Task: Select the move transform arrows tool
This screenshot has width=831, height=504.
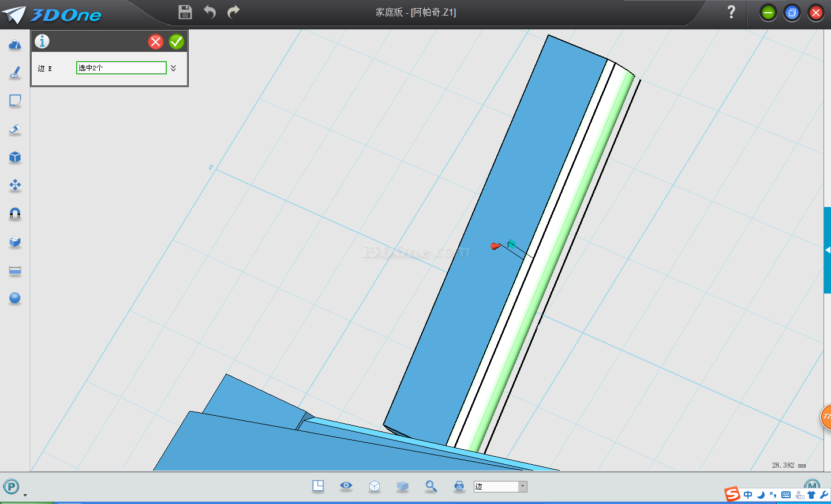Action: (x=15, y=186)
